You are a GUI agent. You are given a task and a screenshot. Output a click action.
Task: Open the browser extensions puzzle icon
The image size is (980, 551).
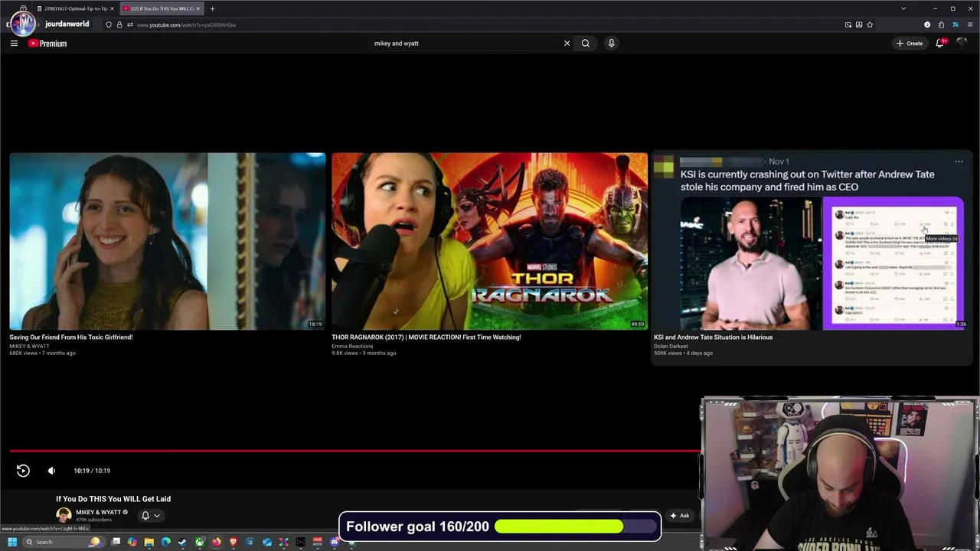(941, 24)
